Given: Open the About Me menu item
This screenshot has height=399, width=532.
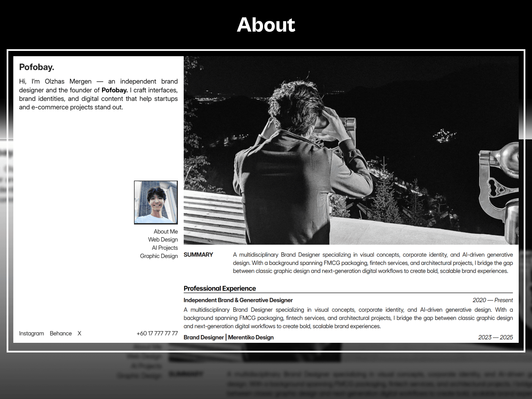Looking at the screenshot, I should (x=166, y=231).
